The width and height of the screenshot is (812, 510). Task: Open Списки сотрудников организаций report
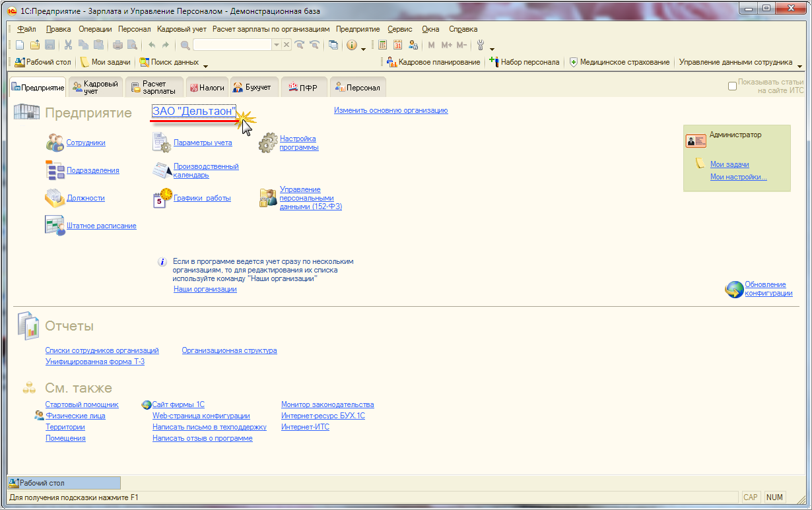[x=102, y=350]
